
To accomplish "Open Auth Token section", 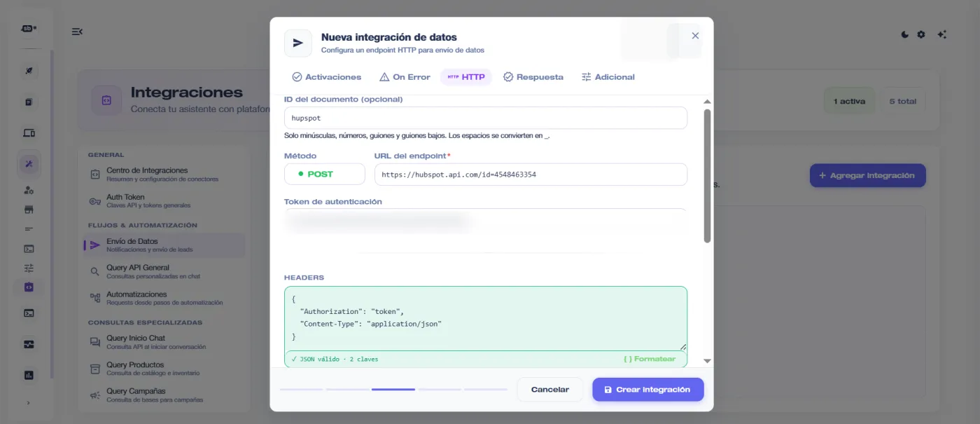I will pos(164,201).
